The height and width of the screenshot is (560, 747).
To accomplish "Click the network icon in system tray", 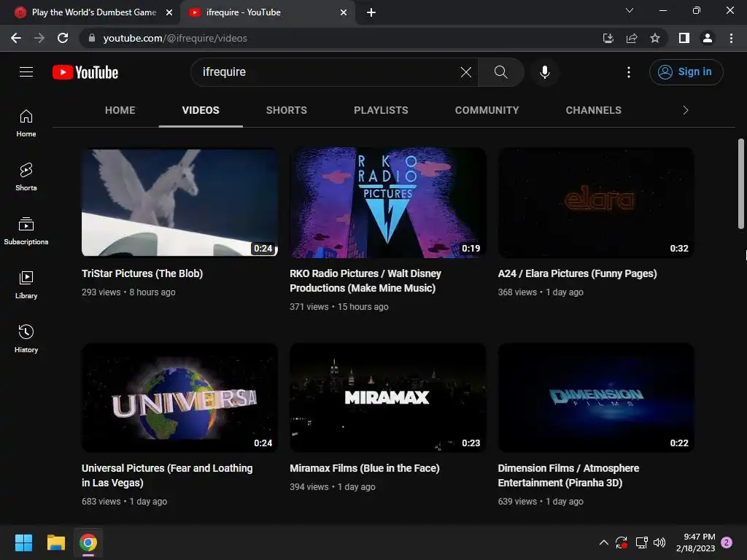I will click(641, 542).
